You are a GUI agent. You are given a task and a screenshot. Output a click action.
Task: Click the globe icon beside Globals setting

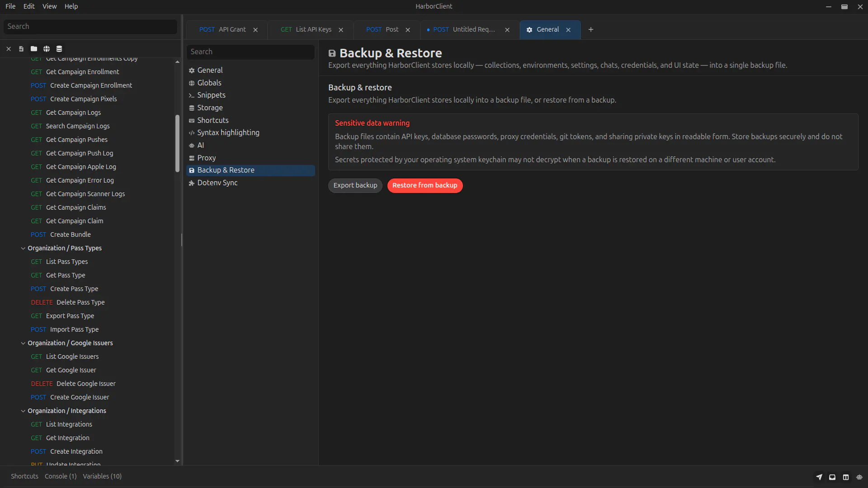coord(192,83)
